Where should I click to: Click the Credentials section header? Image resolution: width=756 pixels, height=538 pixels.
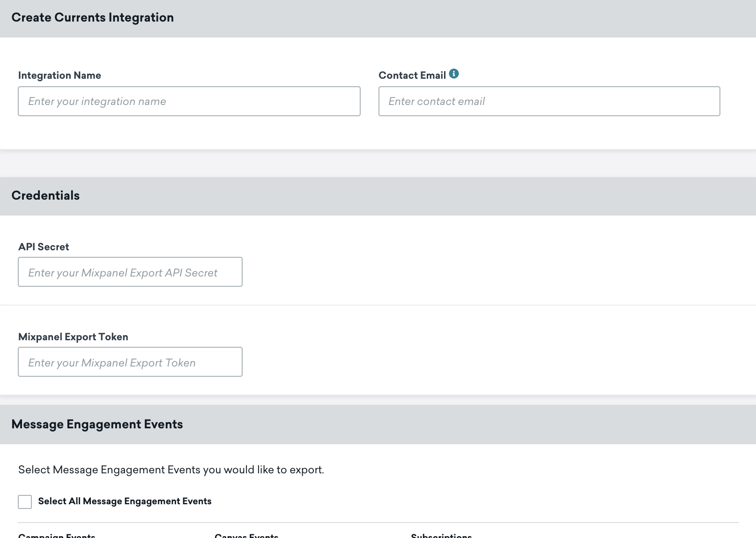pyautogui.click(x=45, y=195)
